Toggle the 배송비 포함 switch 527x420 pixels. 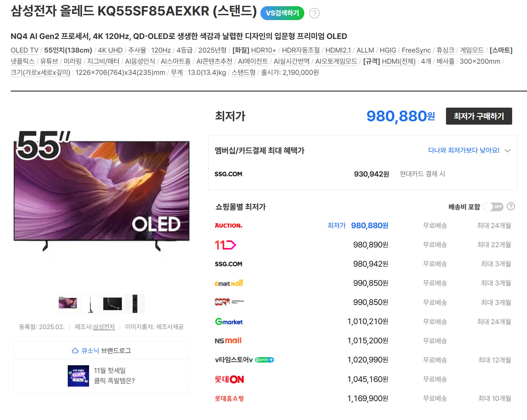pos(494,207)
